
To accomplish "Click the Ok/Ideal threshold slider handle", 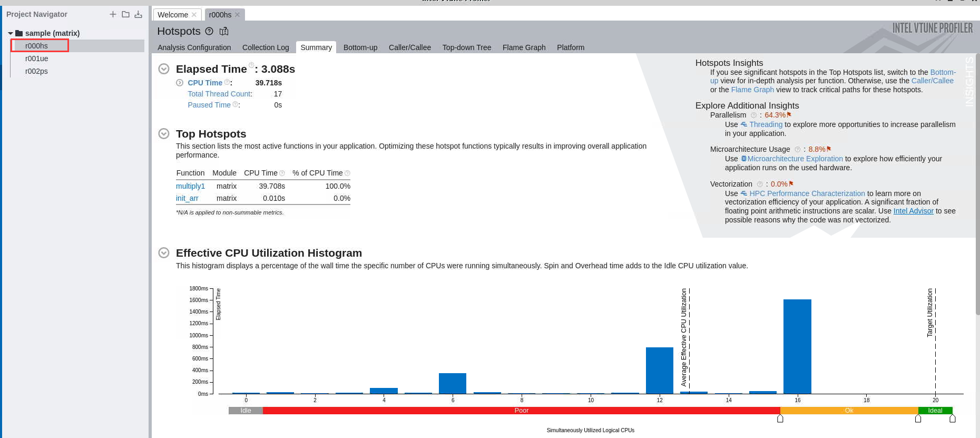I will click(x=918, y=418).
